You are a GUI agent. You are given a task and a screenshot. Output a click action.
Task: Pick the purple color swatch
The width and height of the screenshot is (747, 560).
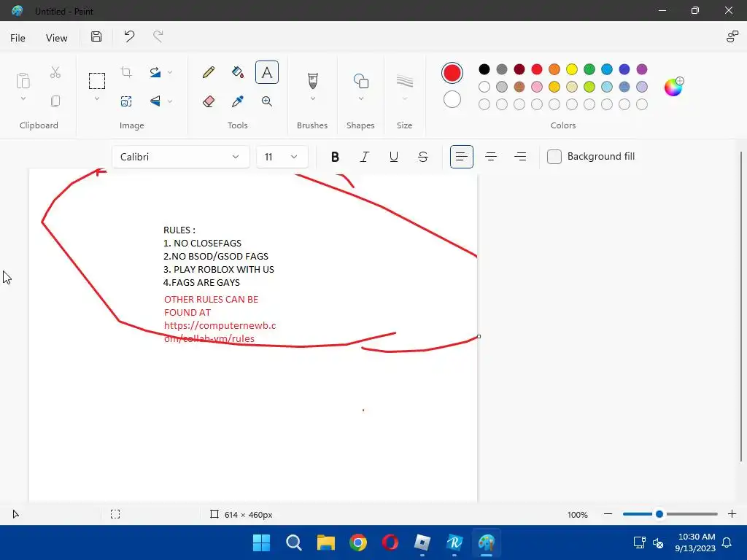pyautogui.click(x=642, y=69)
